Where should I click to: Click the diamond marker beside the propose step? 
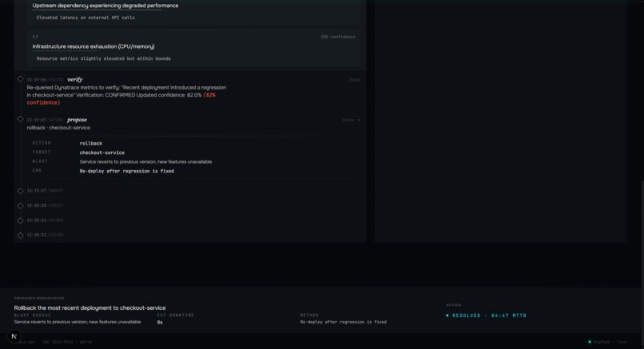[x=20, y=119]
